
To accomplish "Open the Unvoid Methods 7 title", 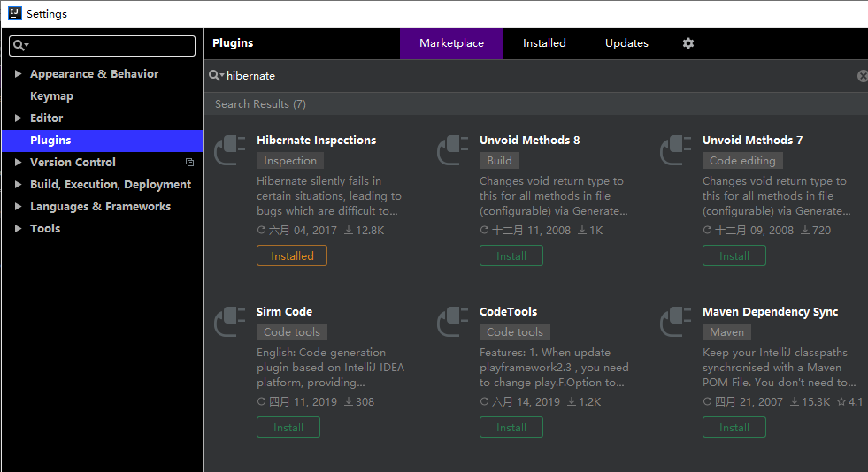I will (x=752, y=141).
